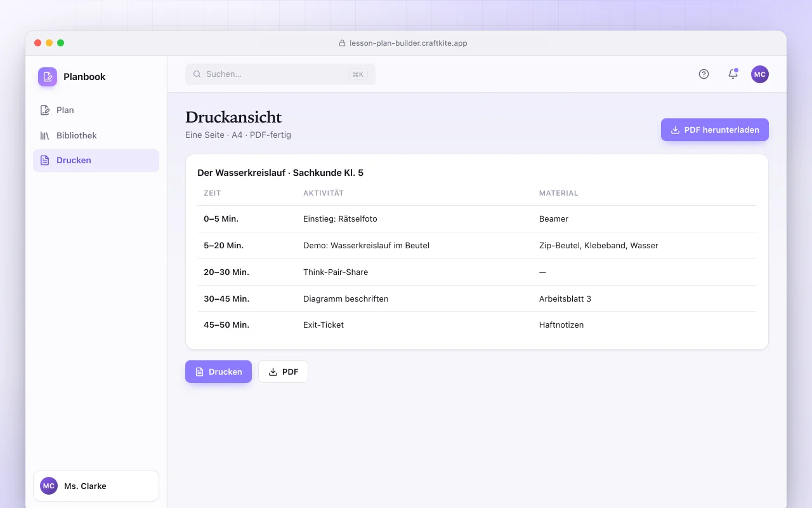Click the Planbook logo icon

48,77
